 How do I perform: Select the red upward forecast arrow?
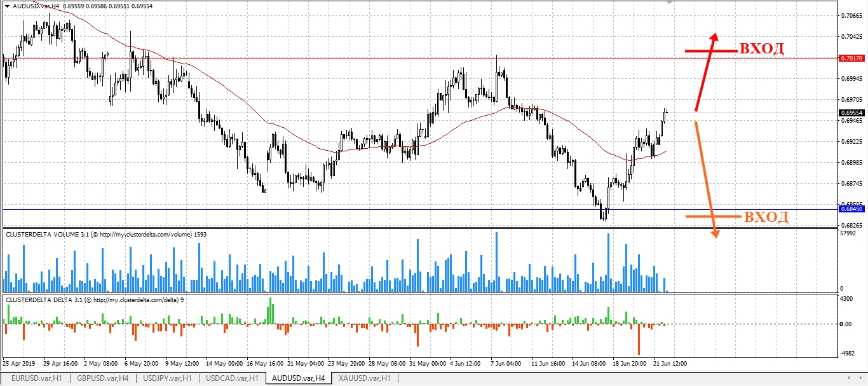pyautogui.click(x=705, y=71)
